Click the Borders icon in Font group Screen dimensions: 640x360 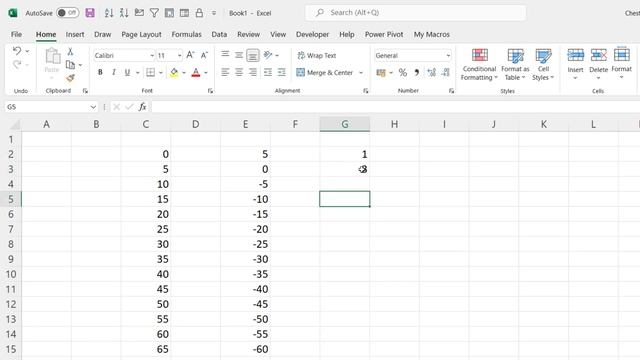pos(151,72)
